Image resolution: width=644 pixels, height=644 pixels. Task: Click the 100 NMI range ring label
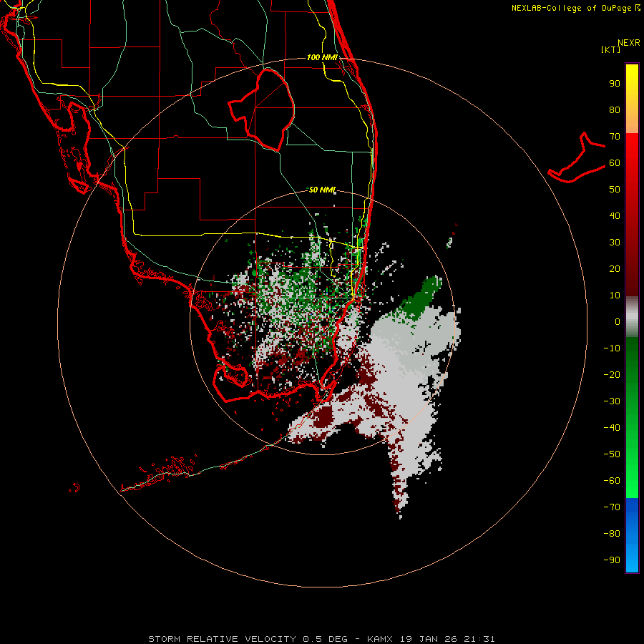tap(322, 57)
